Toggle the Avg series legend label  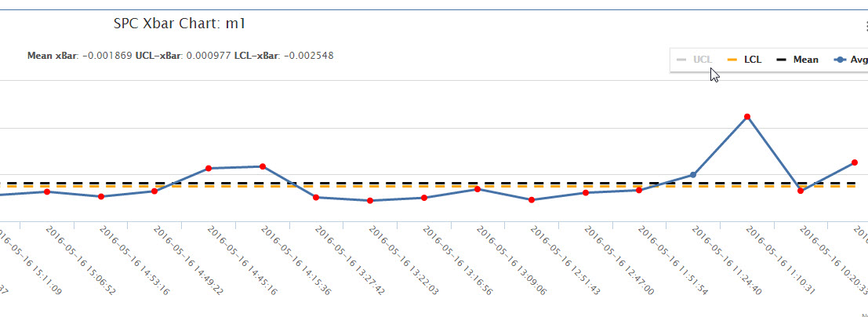pyautogui.click(x=859, y=60)
